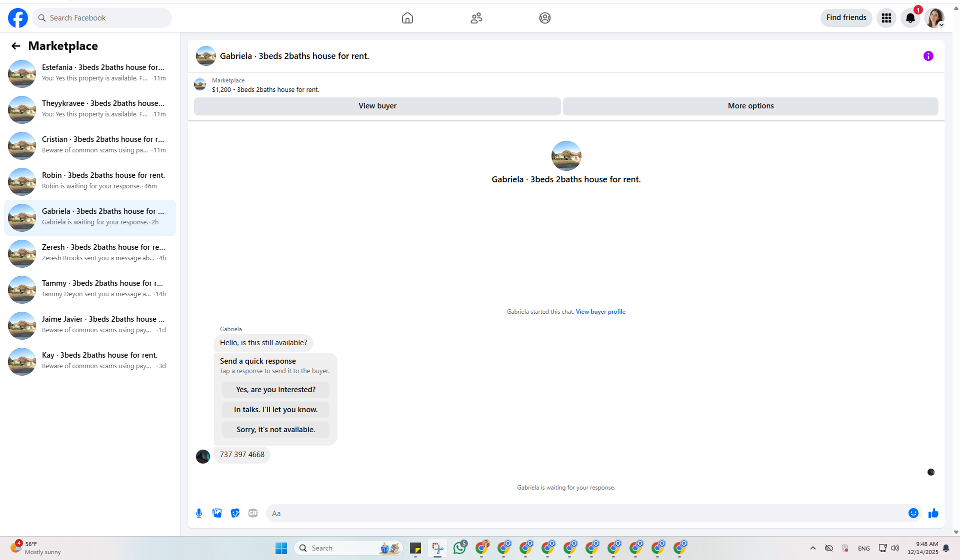Focus the Search Facebook field

click(102, 18)
